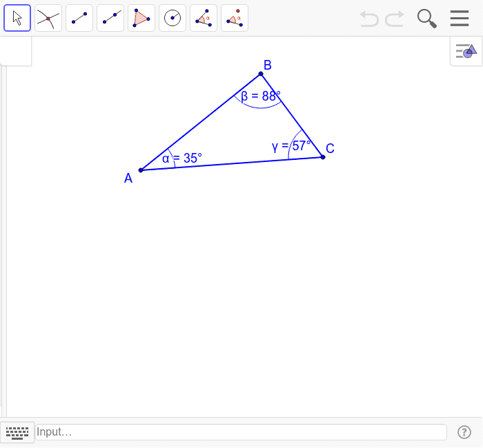The image size is (483, 448).
Task: Open the search magnifier
Action: (x=427, y=19)
